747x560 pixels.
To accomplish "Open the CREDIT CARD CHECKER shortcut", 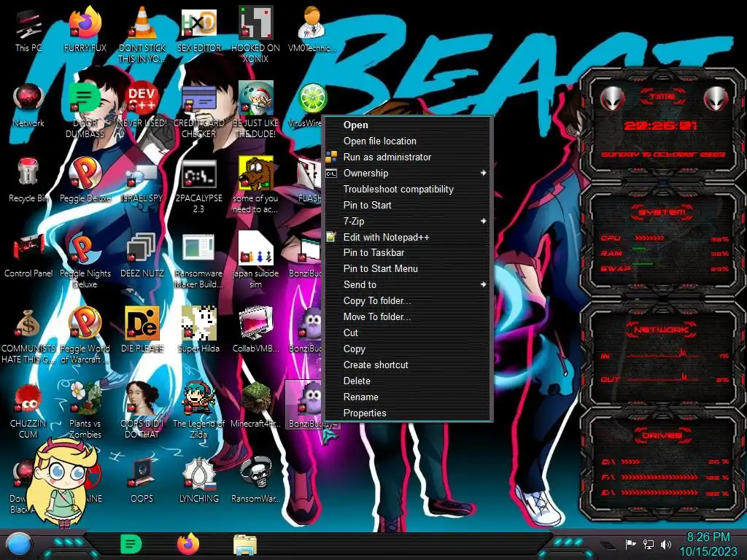I will tap(198, 111).
